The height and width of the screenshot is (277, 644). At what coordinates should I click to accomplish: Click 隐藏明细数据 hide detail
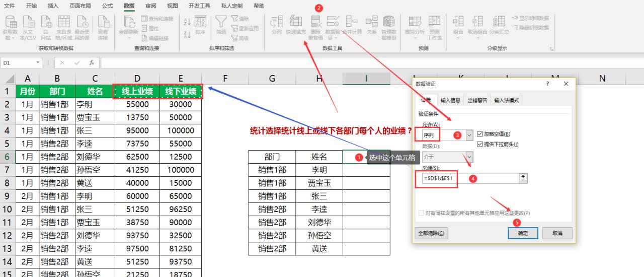pyautogui.click(x=530, y=27)
